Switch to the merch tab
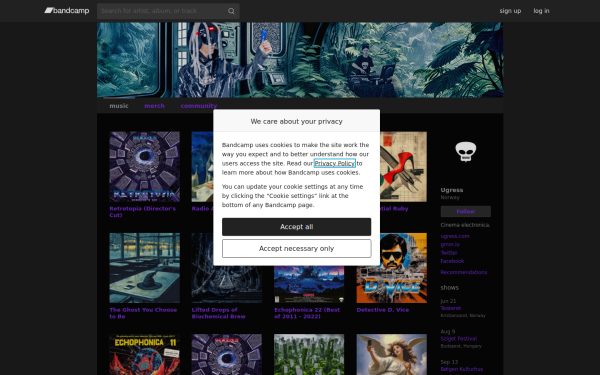 [154, 106]
